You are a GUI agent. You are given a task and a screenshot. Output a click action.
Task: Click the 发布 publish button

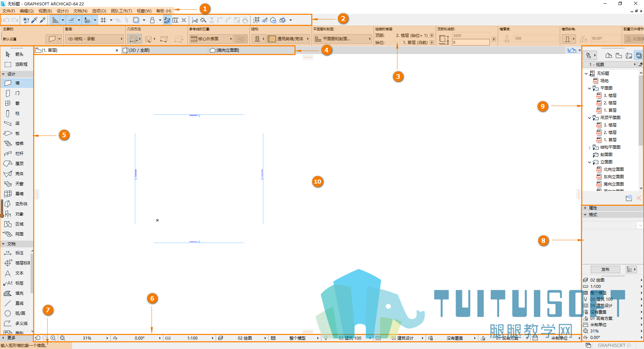605,269
